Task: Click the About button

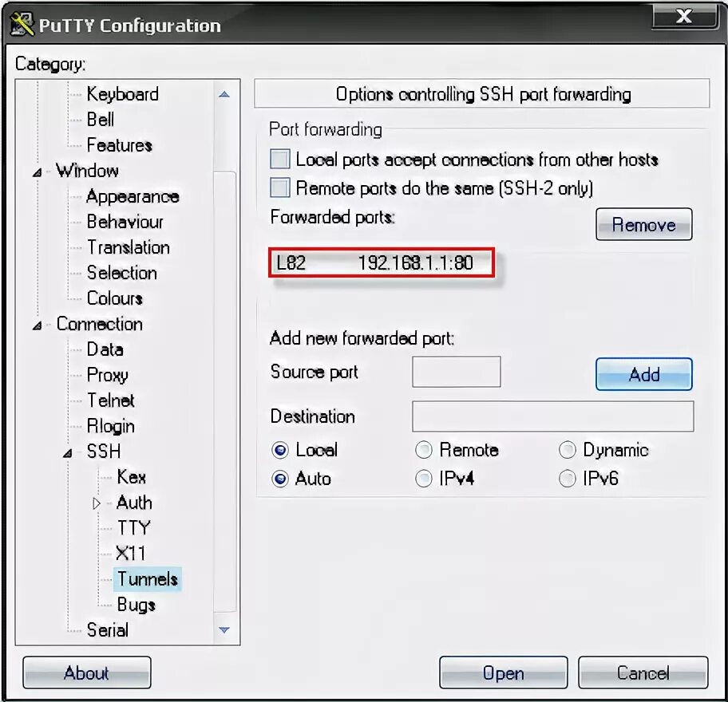Action: (87, 672)
